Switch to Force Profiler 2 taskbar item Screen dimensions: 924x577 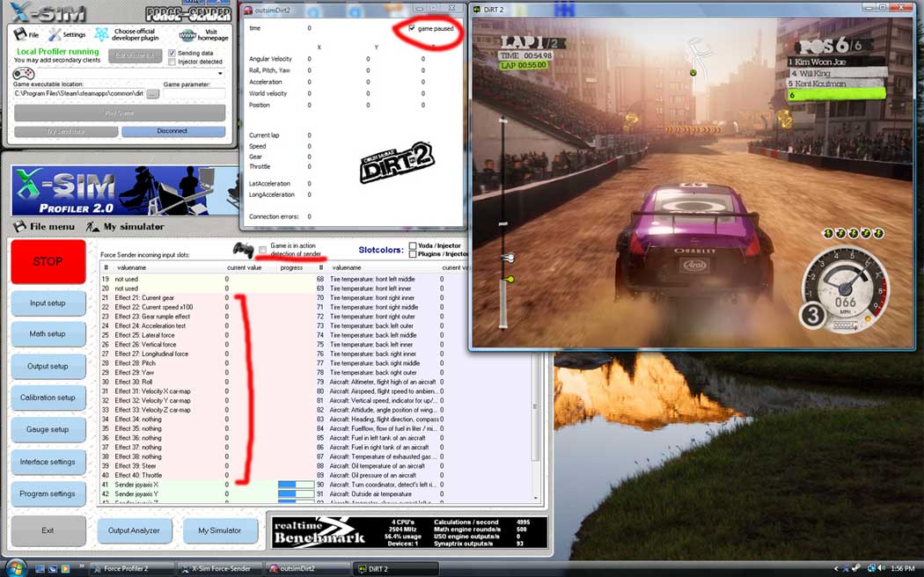[x=133, y=569]
